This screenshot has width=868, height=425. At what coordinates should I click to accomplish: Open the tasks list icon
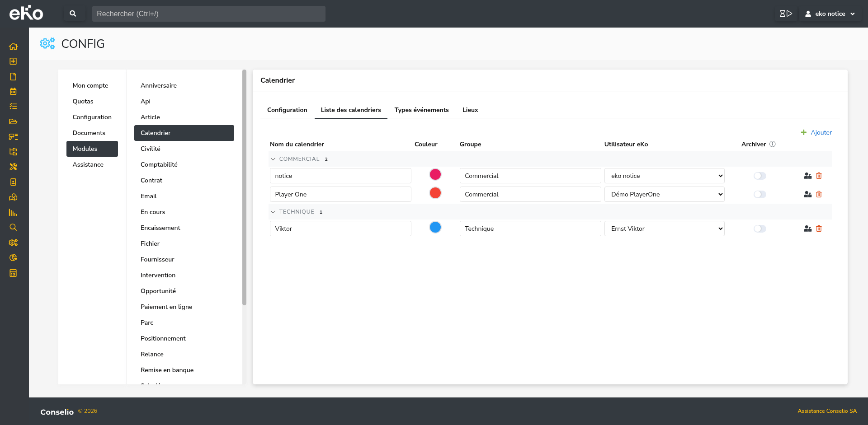[13, 106]
